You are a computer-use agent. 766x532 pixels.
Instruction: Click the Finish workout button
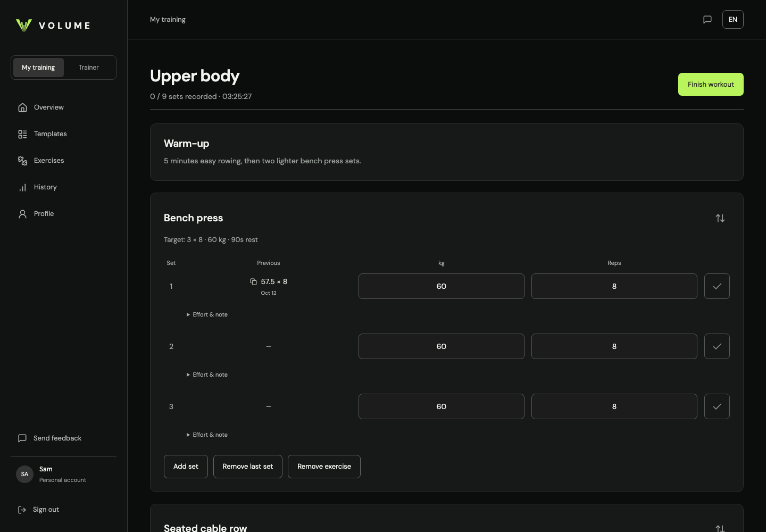(x=711, y=85)
